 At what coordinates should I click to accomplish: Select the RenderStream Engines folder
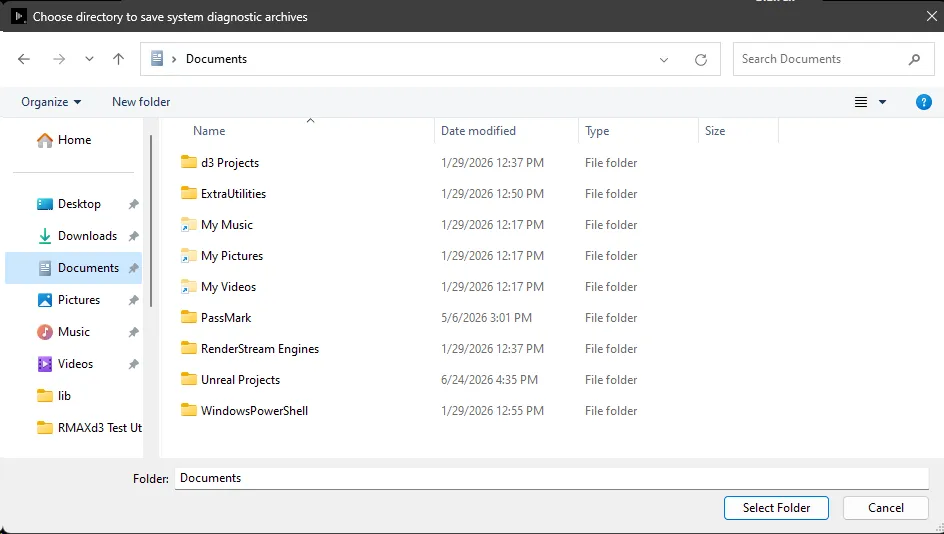click(x=260, y=349)
